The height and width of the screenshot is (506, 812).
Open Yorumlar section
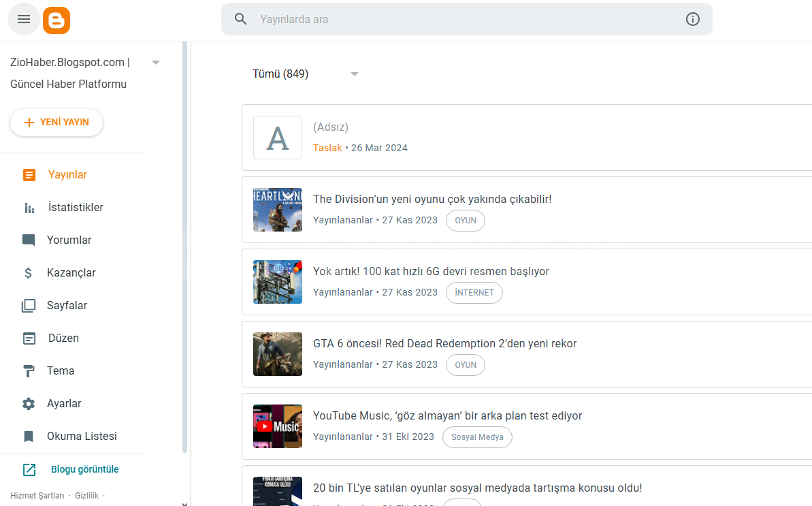click(x=69, y=240)
